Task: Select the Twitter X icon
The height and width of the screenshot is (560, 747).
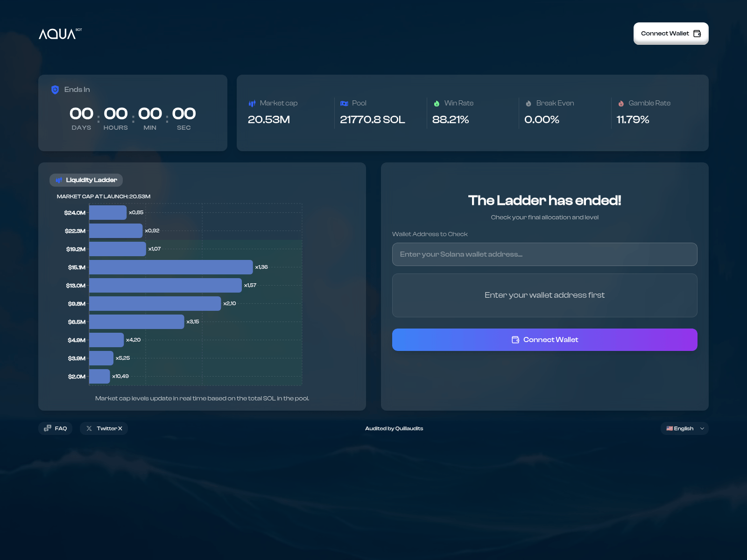Action: tap(88, 428)
